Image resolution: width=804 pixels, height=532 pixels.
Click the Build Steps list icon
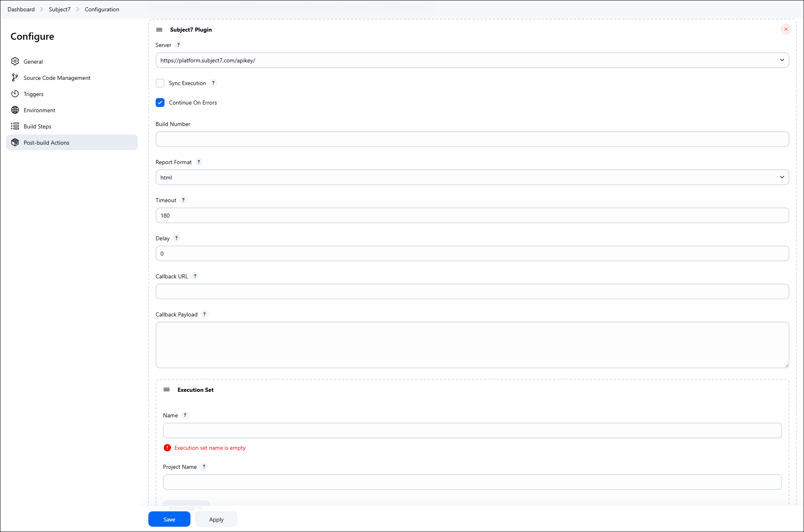coord(15,126)
